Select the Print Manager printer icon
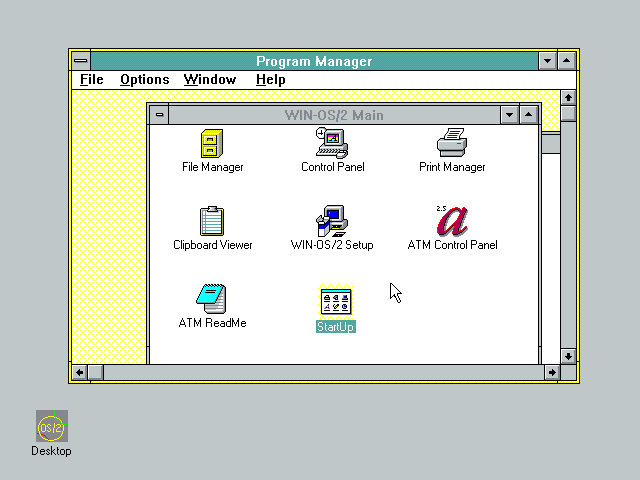 tap(452, 142)
